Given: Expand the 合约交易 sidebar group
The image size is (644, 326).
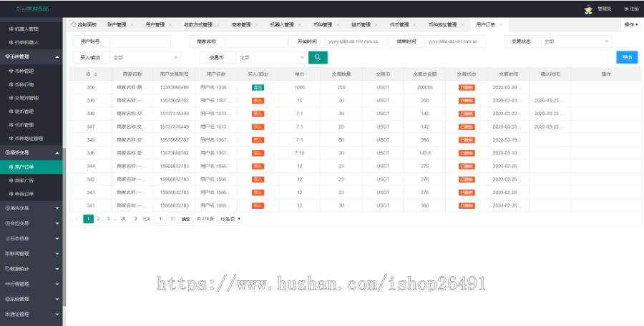Looking at the screenshot, I should [31, 223].
